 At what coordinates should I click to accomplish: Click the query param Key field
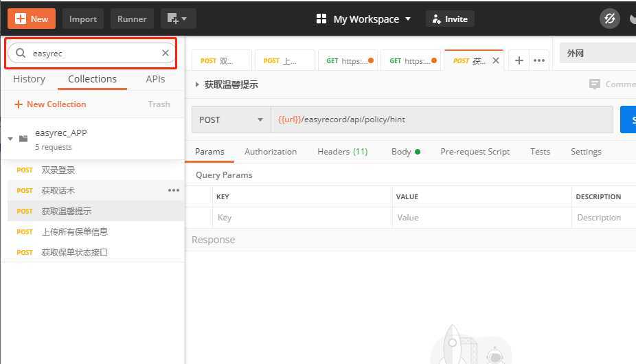click(302, 218)
